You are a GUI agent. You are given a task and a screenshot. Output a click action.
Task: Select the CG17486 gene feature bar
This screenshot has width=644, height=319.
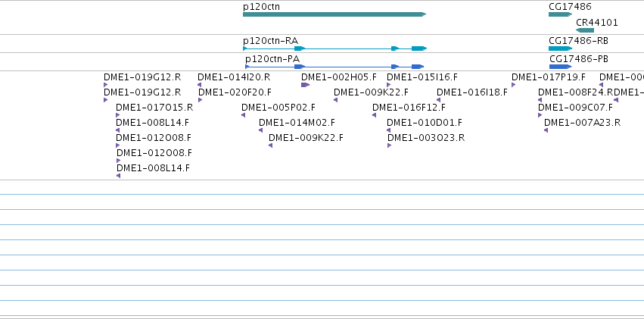pyautogui.click(x=560, y=14)
